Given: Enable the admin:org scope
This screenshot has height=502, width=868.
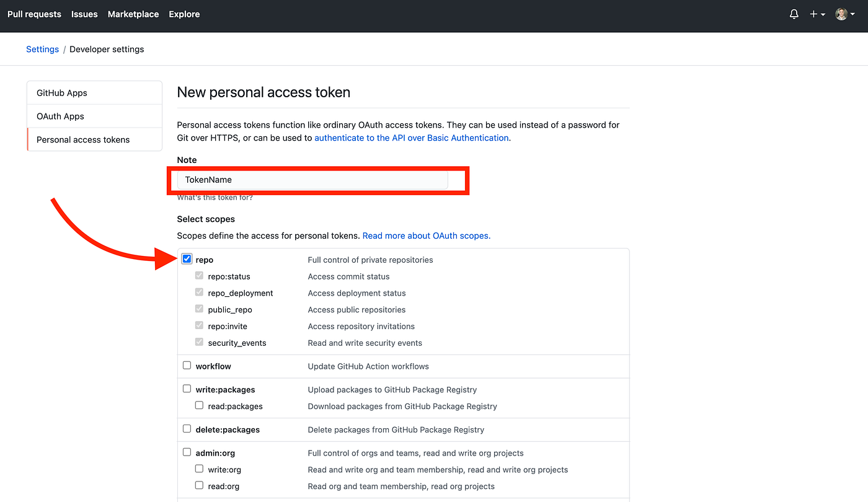Looking at the screenshot, I should pos(187,452).
